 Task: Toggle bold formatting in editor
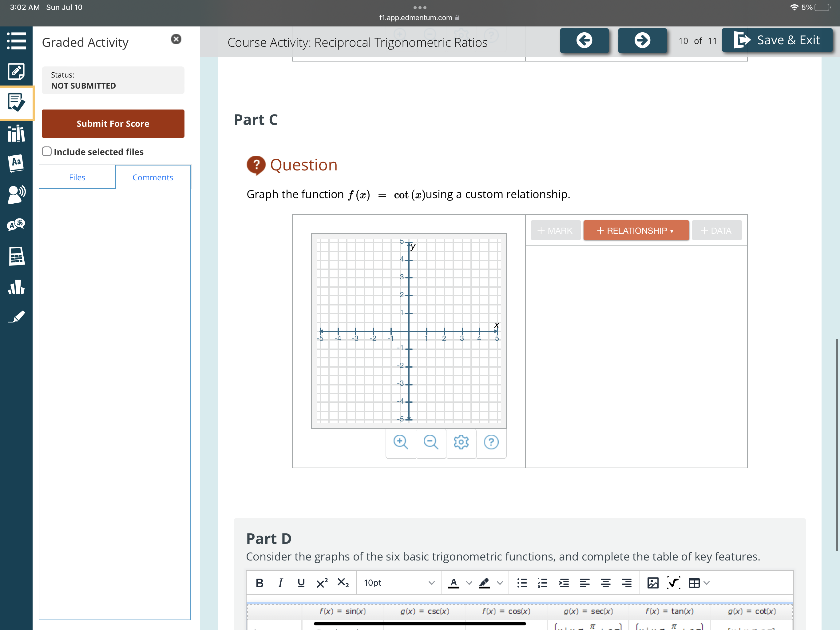pyautogui.click(x=260, y=583)
